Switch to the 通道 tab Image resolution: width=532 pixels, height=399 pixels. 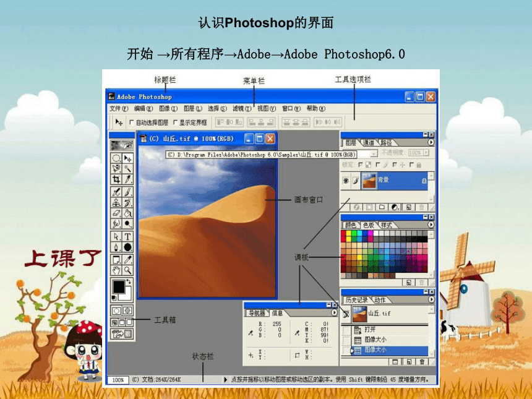(369, 143)
